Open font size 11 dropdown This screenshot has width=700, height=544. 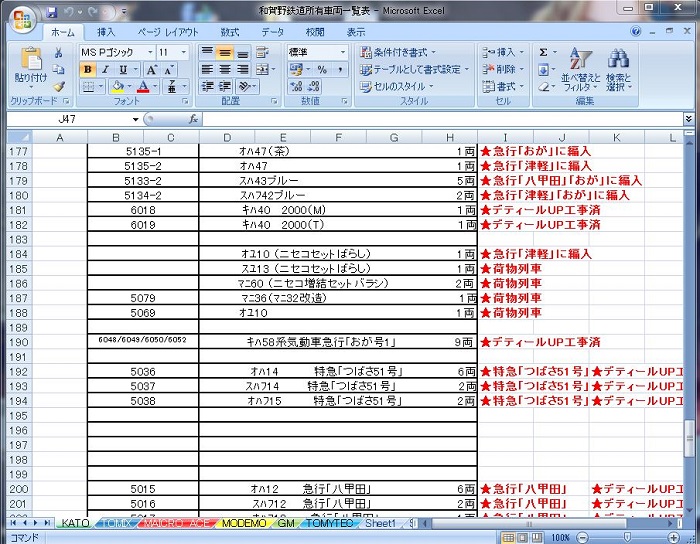pos(183,52)
